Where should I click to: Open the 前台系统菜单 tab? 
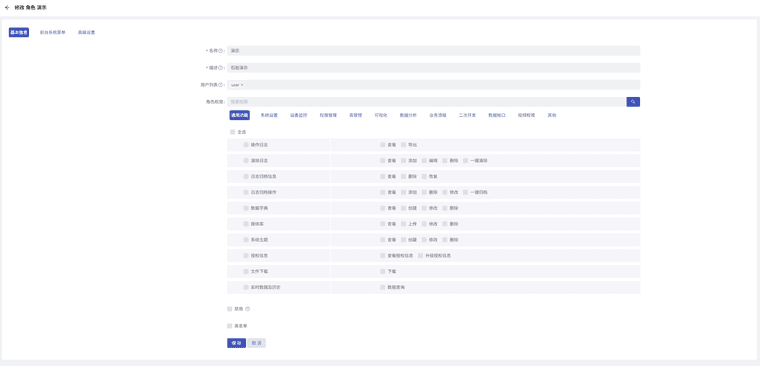tap(52, 32)
